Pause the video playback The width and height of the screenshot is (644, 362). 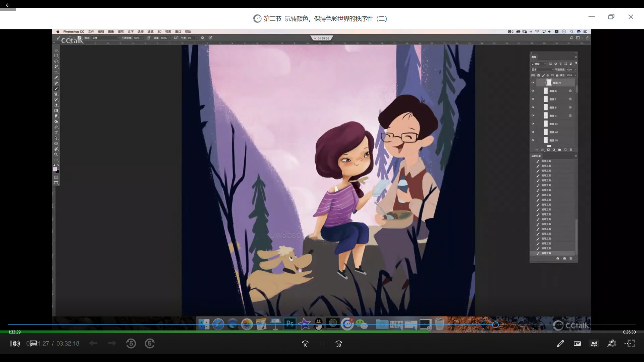322,344
